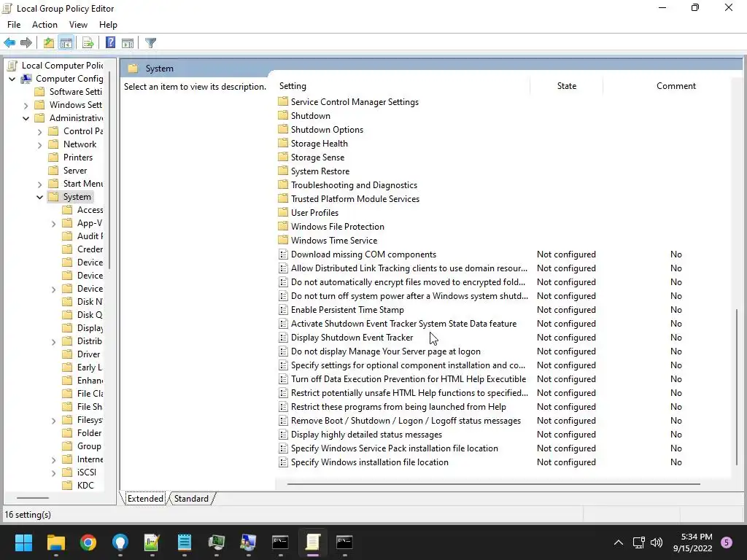Image resolution: width=747 pixels, height=560 pixels.
Task: Collapse the Administrative Templates tree node
Action: tap(26, 118)
